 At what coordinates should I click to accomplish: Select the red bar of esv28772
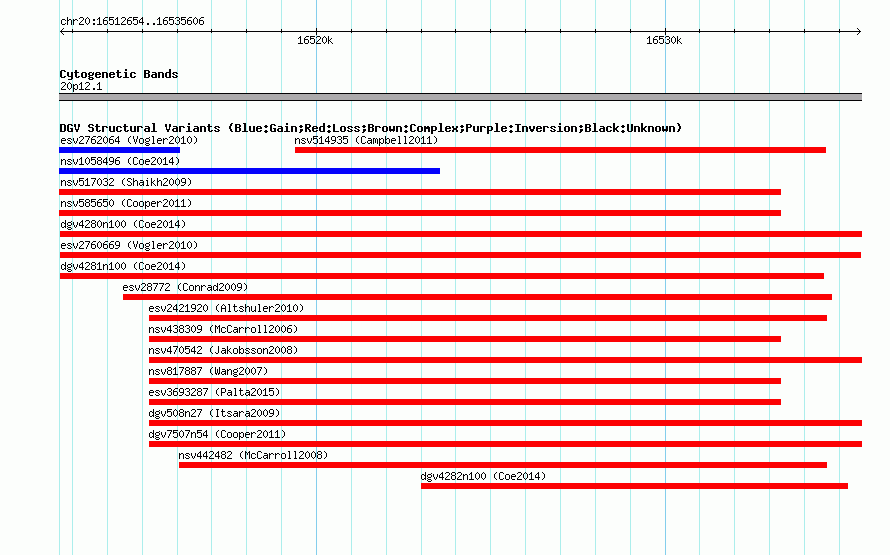(x=477, y=297)
